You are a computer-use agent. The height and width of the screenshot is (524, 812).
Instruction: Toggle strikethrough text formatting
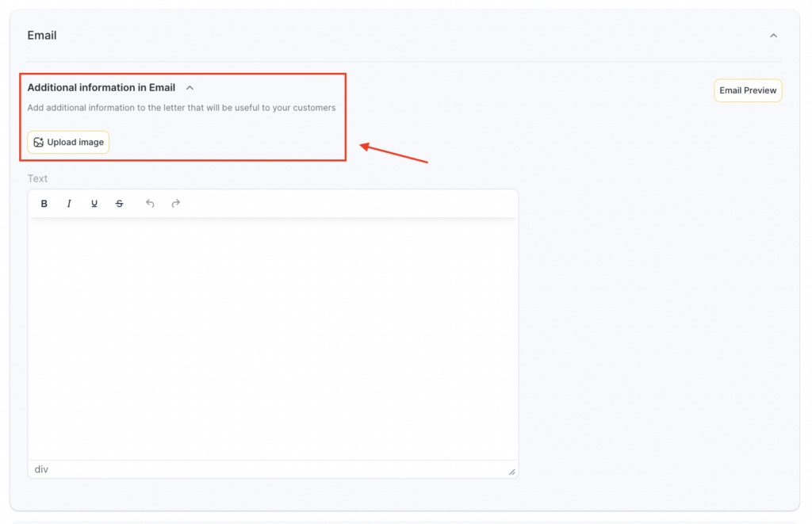click(x=120, y=204)
